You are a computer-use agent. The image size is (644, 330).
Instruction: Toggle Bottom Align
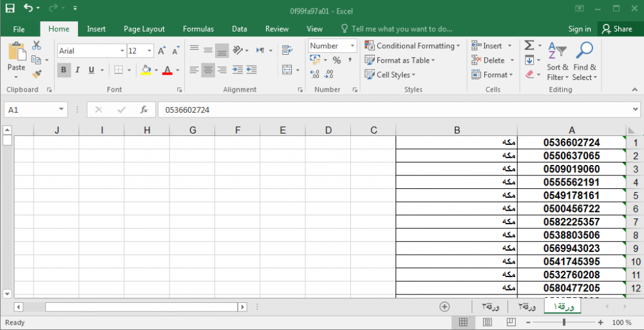click(x=222, y=50)
